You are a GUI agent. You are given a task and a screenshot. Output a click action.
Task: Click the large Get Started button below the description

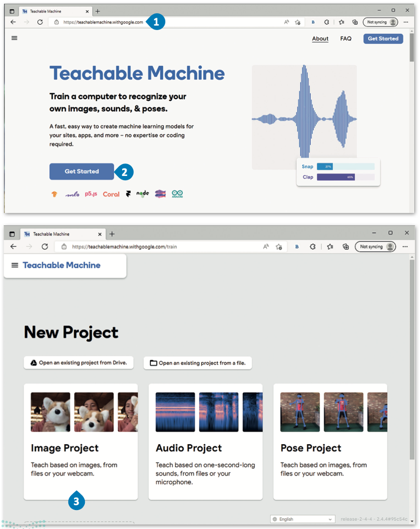point(81,171)
